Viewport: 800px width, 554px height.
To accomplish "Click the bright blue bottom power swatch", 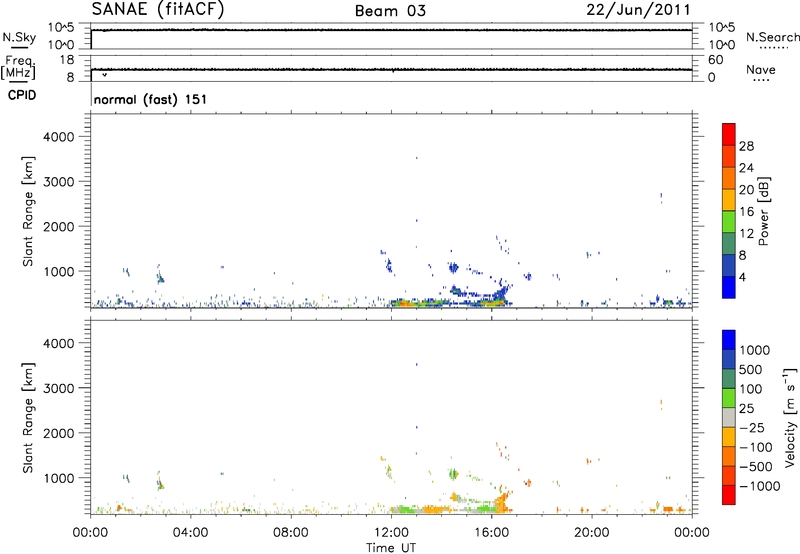I will [x=729, y=287].
